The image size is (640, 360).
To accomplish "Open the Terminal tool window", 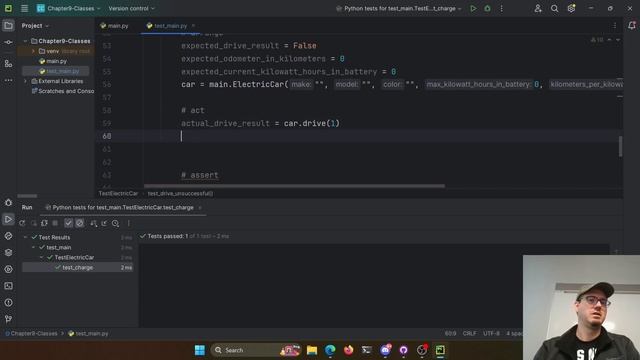I will pos(8,286).
